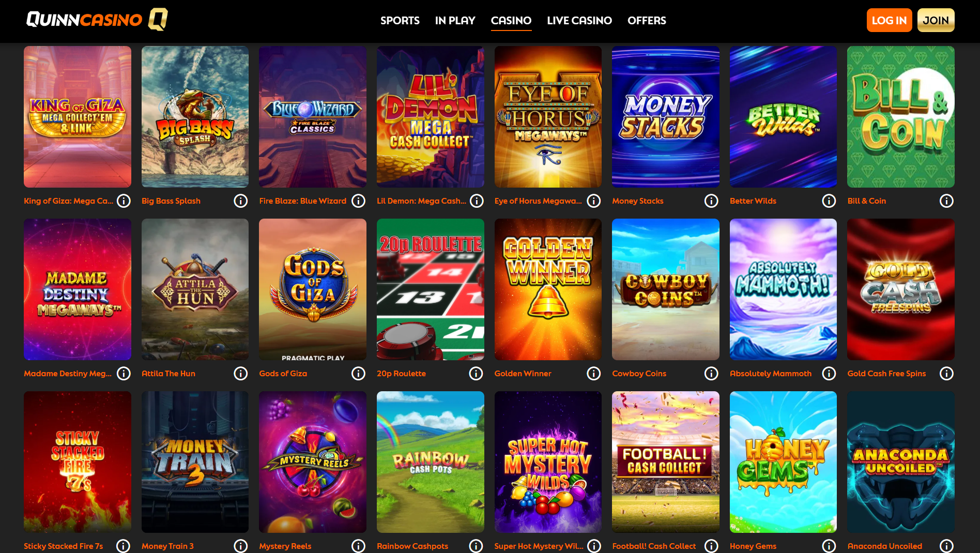Open the Absolutely Mammoth title link
The width and height of the screenshot is (980, 553).
click(771, 373)
